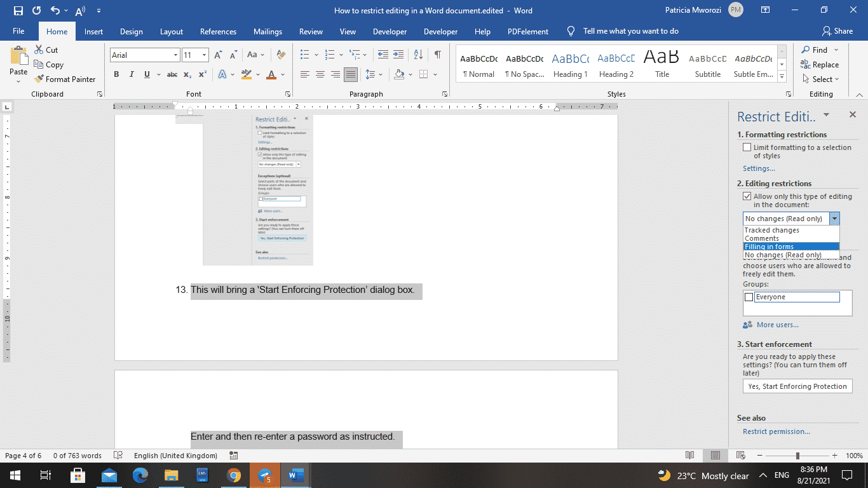
Task: Uncheck 'Allow only this type of editing'
Action: tap(747, 196)
